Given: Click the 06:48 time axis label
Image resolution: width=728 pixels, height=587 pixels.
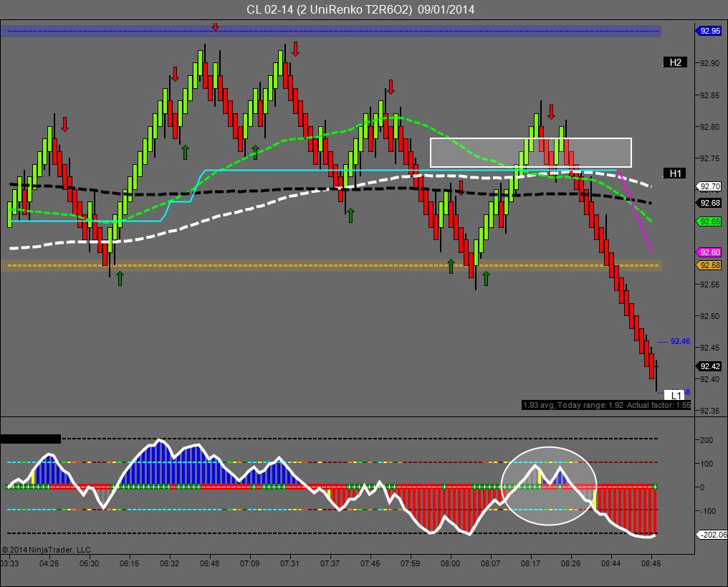Looking at the screenshot, I should point(210,563).
